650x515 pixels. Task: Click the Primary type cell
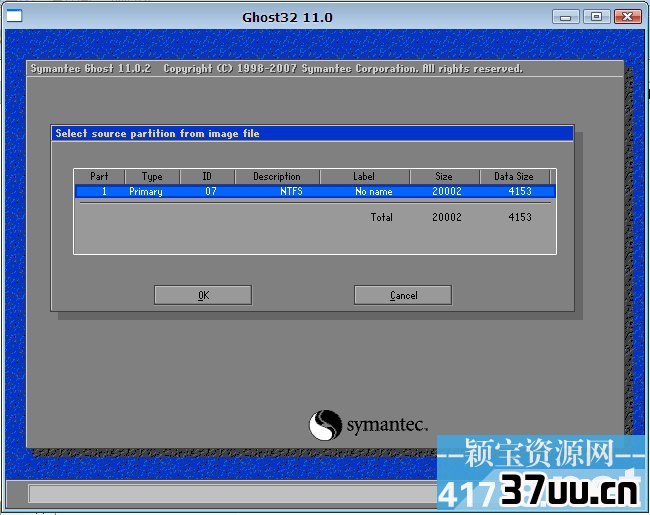146,192
